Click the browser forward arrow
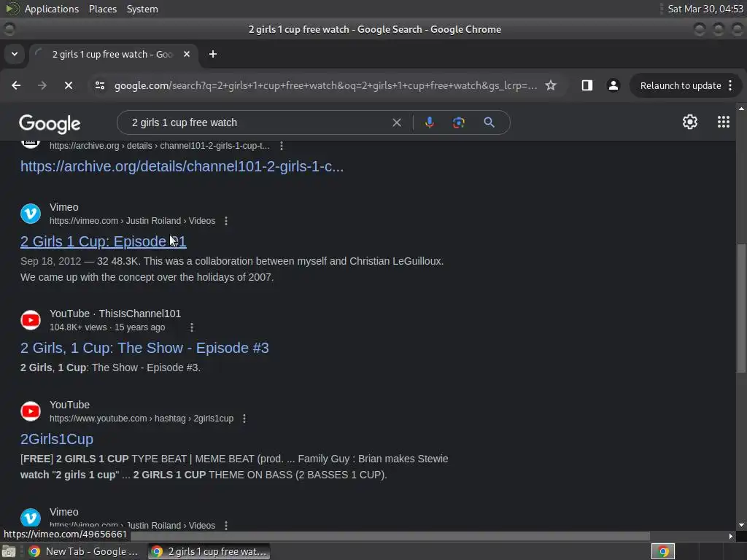Image resolution: width=747 pixels, height=560 pixels. [42, 85]
